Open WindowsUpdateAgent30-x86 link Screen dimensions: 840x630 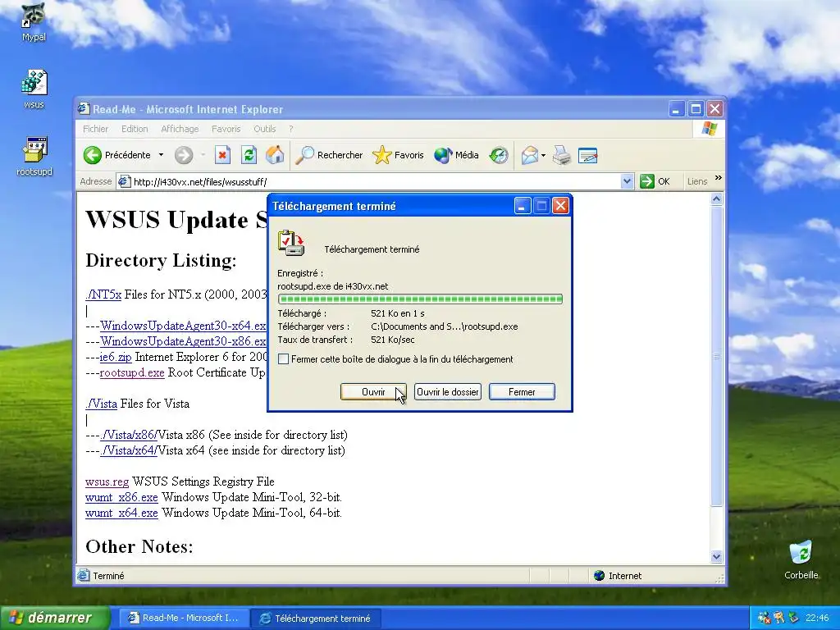[183, 341]
